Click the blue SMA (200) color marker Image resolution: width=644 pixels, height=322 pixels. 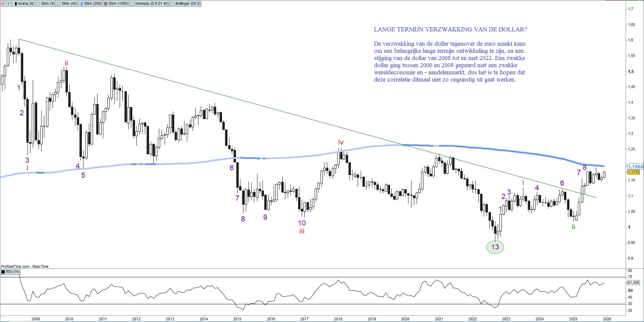(x=81, y=3)
